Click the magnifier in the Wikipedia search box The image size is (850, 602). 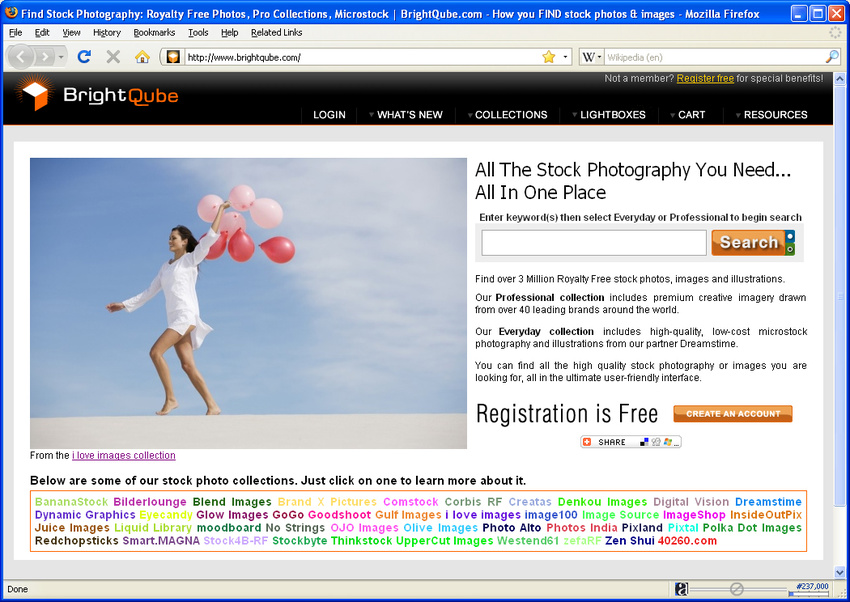tap(832, 56)
